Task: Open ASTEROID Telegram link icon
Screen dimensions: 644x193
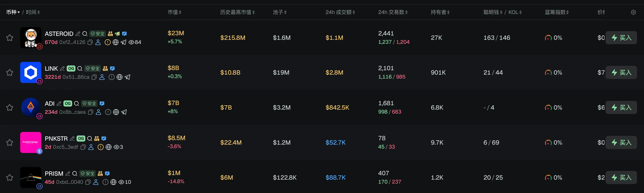Action: [123, 42]
